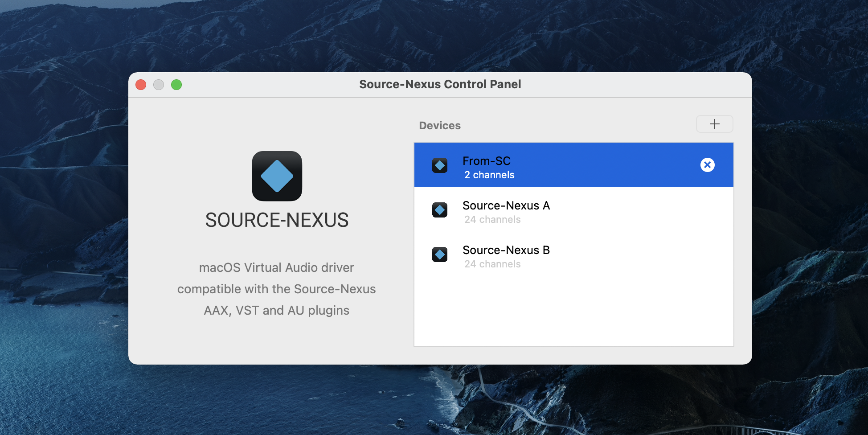Click "2 channels" under From-SC
The image size is (868, 435).
point(489,175)
